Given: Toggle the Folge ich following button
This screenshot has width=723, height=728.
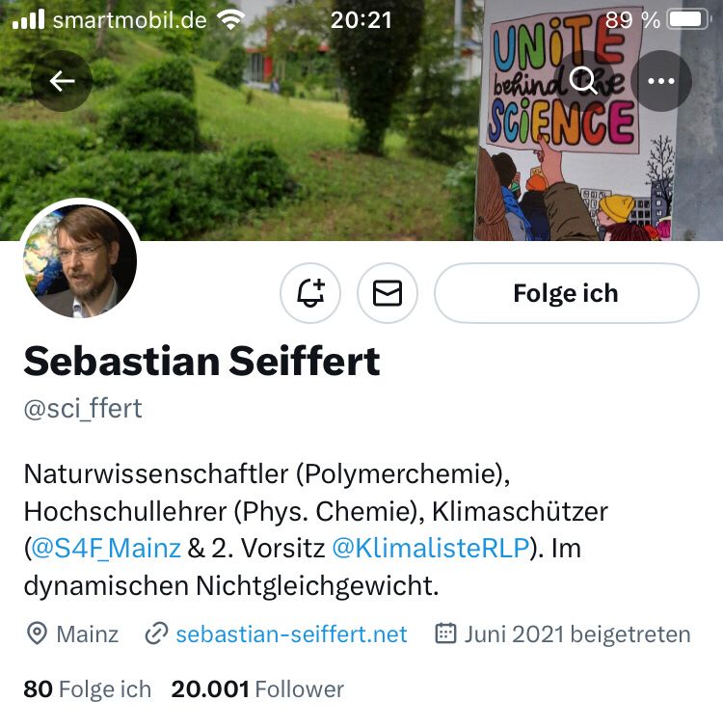Looking at the screenshot, I should 567,293.
